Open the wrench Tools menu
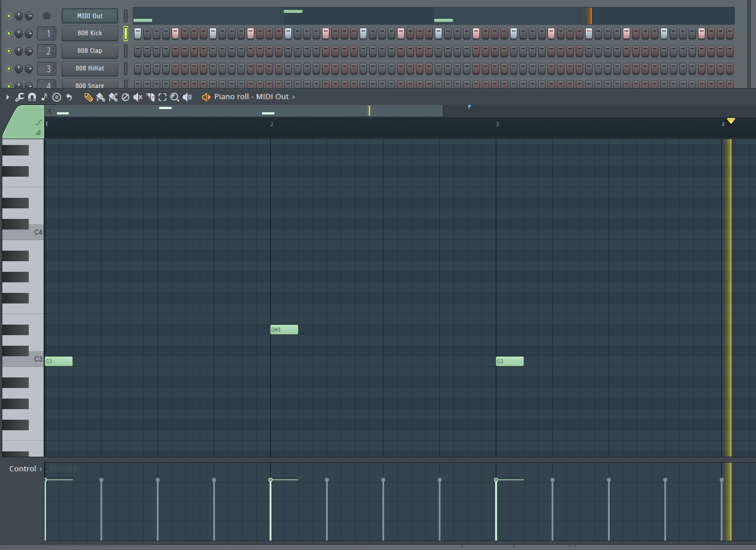Viewport: 756px width, 550px height. coord(19,97)
